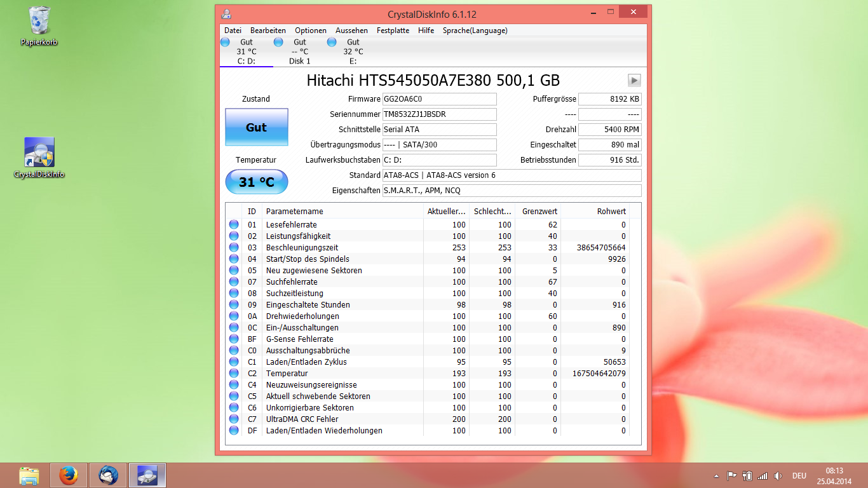This screenshot has height=488, width=868.
Task: Click status orb of Laden/Entladen Zyklus row
Action: pos(234,362)
